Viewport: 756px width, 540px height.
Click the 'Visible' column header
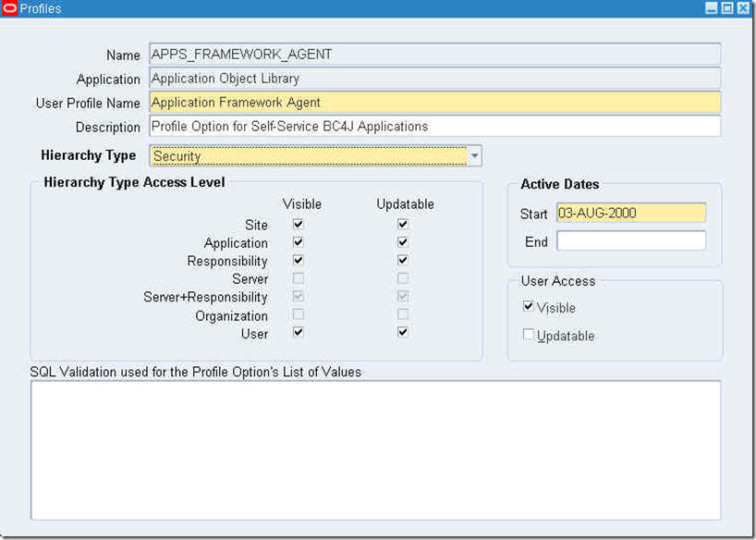click(302, 204)
